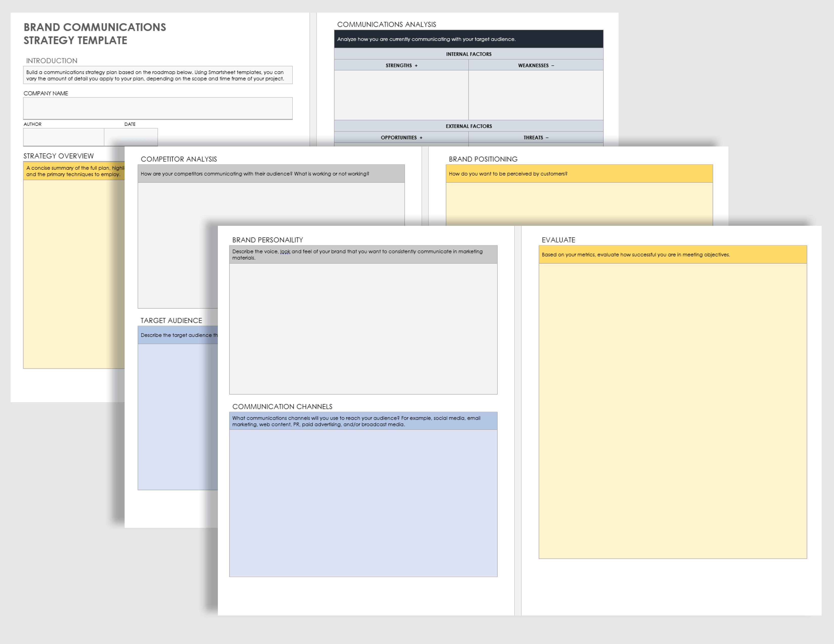834x644 pixels.
Task: Click the dark 'Analyze how you are currently communicating' banner
Action: coord(469,39)
